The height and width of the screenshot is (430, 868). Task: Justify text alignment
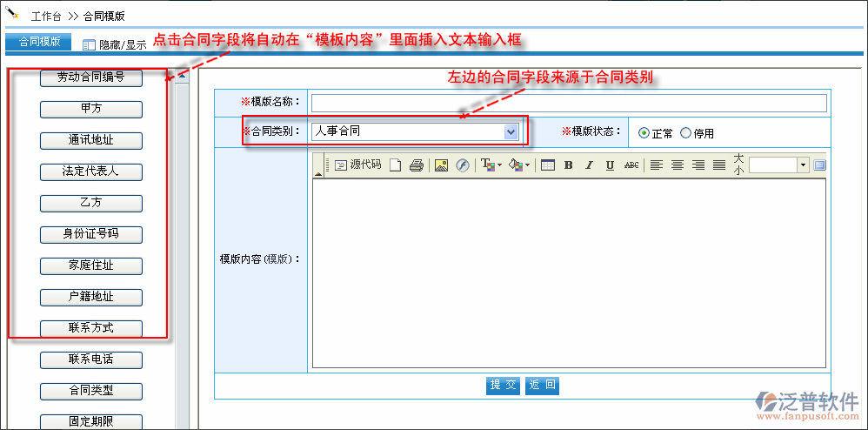click(x=719, y=165)
